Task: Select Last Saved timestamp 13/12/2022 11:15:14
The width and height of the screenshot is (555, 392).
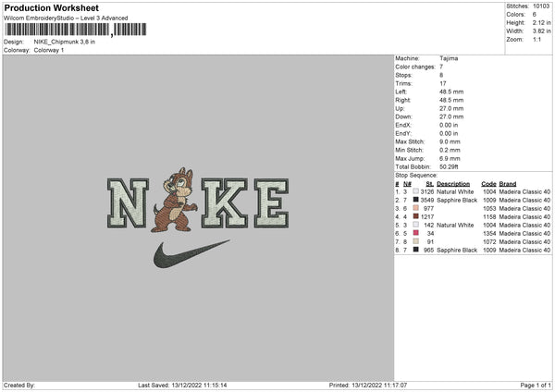Action: tap(199, 386)
